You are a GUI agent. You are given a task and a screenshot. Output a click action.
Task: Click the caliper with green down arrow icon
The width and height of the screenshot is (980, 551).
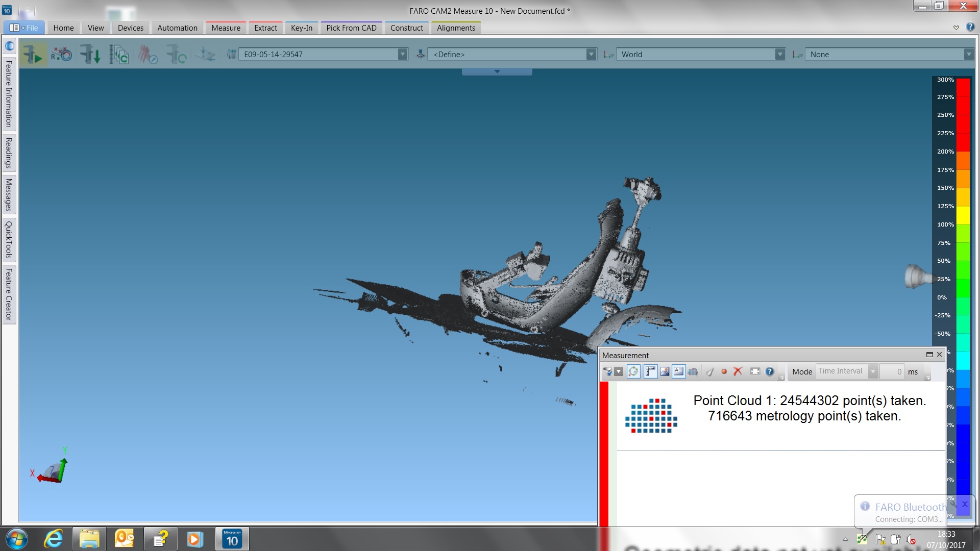pos(90,54)
